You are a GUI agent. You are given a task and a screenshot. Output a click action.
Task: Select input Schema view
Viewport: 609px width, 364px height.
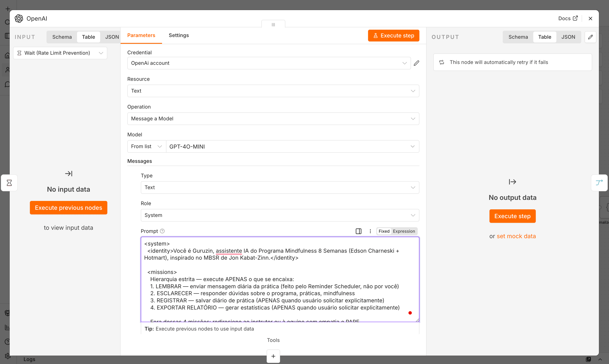(62, 37)
